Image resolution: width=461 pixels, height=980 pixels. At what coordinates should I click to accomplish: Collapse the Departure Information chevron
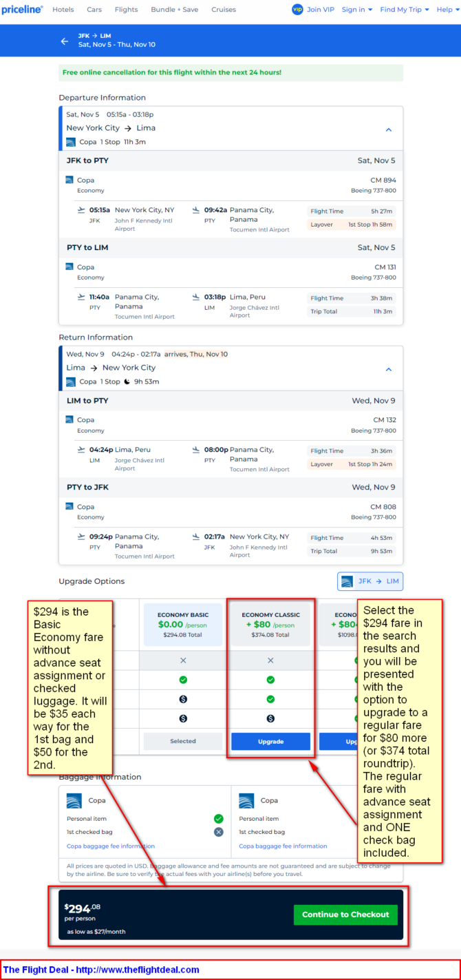[x=389, y=129]
